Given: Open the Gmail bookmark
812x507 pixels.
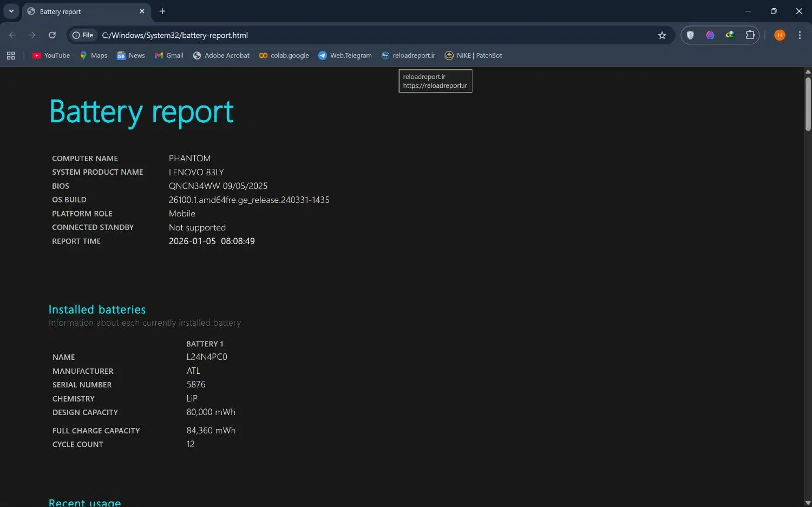Looking at the screenshot, I should coord(169,55).
